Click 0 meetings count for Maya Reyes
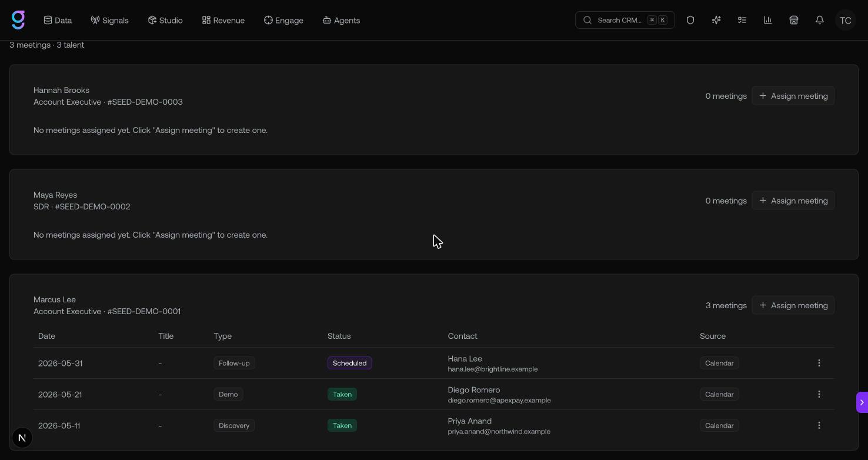Viewport: 868px width, 460px height. [x=726, y=201]
